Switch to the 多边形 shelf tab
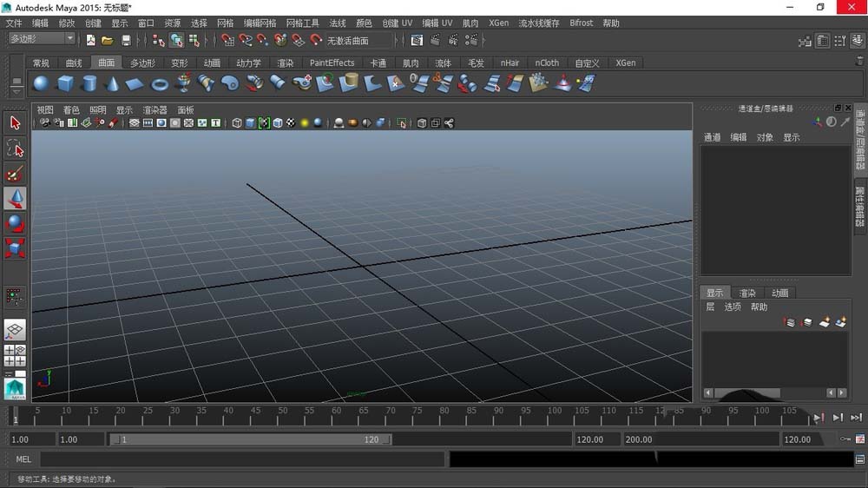Screen dimensions: 868x488 pos(142,63)
